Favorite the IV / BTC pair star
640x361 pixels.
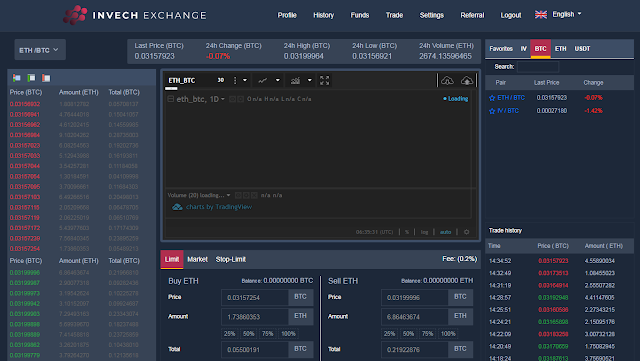click(492, 111)
